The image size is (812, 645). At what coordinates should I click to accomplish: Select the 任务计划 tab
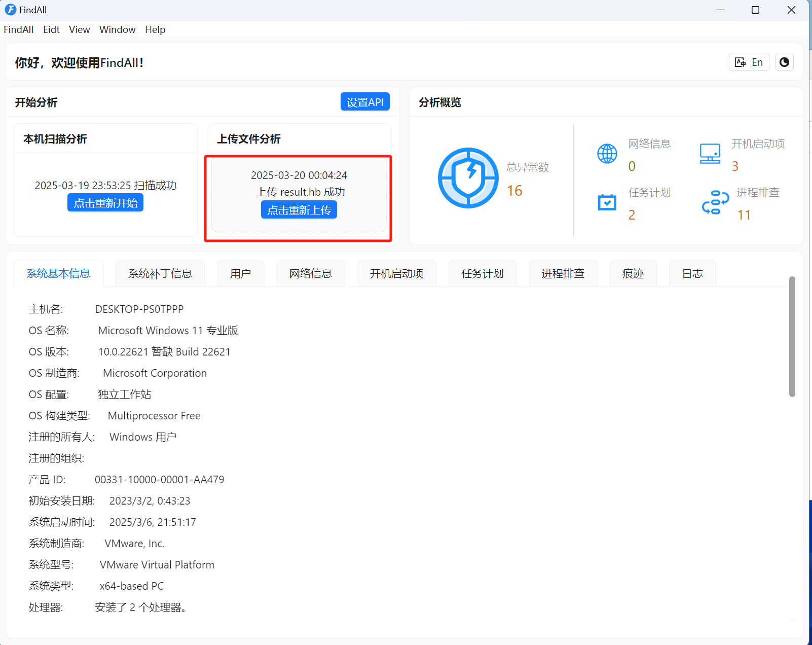point(483,274)
